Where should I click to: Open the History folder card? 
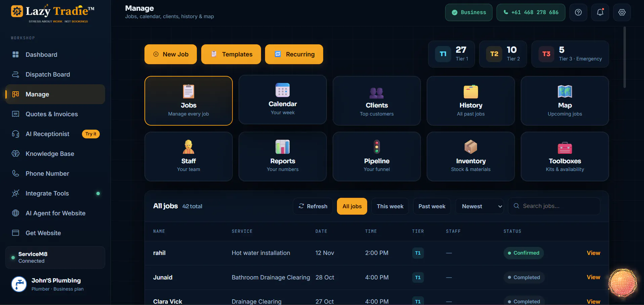[471, 101]
